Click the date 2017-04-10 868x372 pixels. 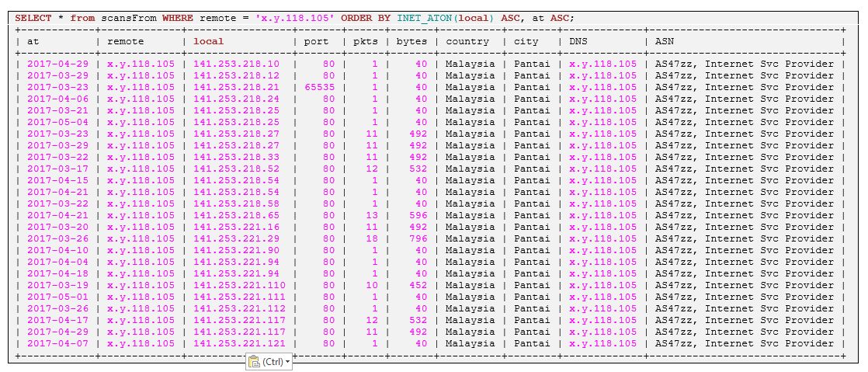point(57,249)
